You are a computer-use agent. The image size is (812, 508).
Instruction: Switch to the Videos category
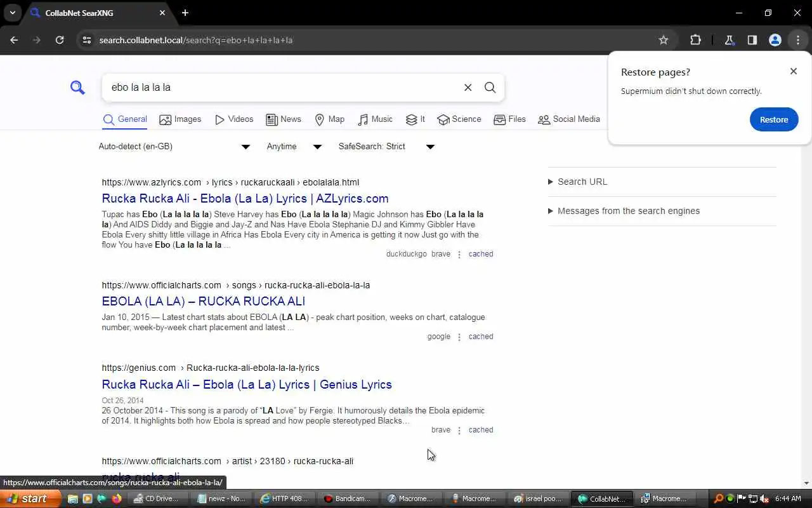(234, 119)
